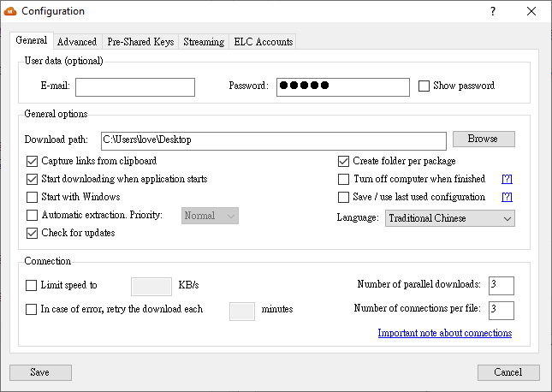Click into the E-mail text field
Image resolution: width=552 pixels, height=392 pixels.
(135, 86)
